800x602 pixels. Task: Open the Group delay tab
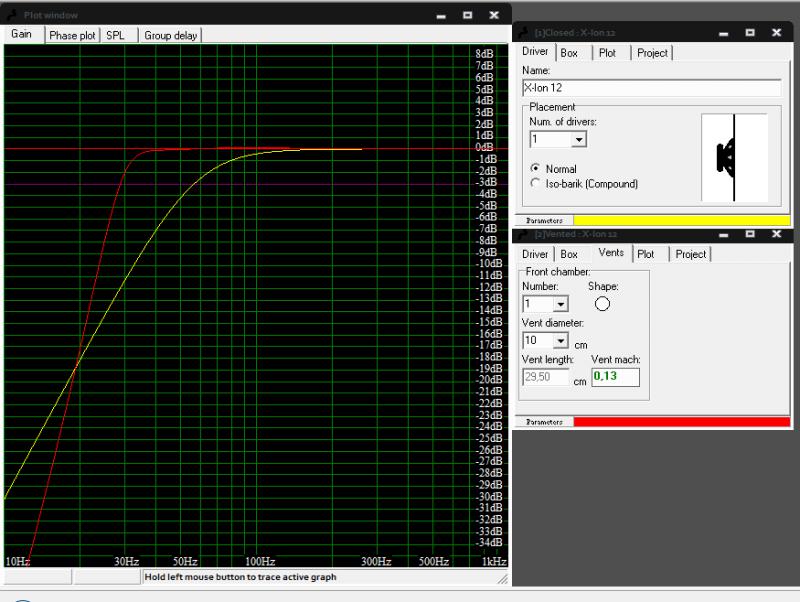pos(170,35)
